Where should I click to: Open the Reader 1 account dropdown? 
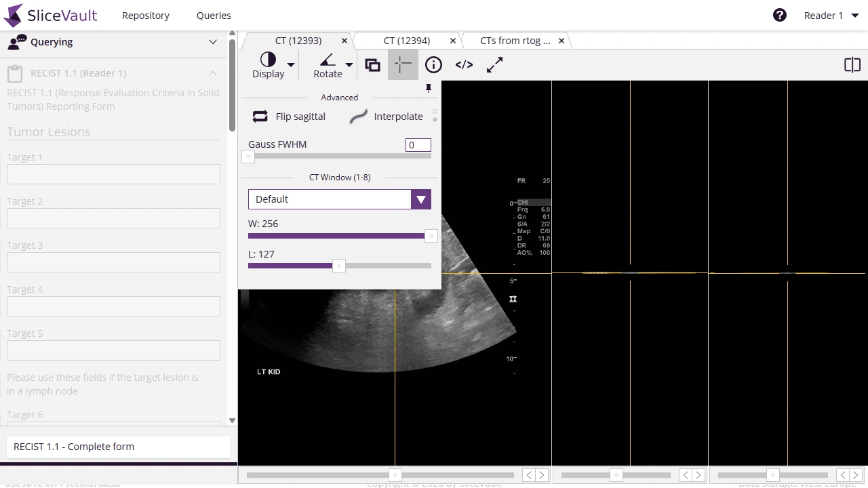pos(830,15)
